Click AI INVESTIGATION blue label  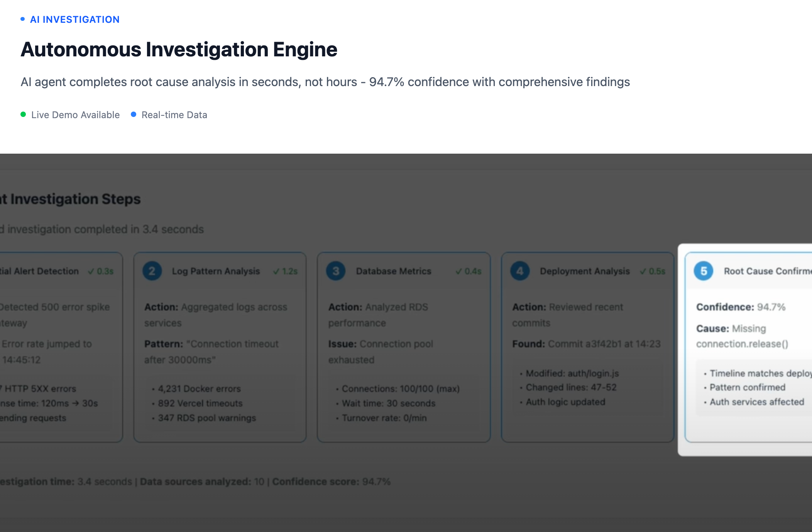click(75, 19)
